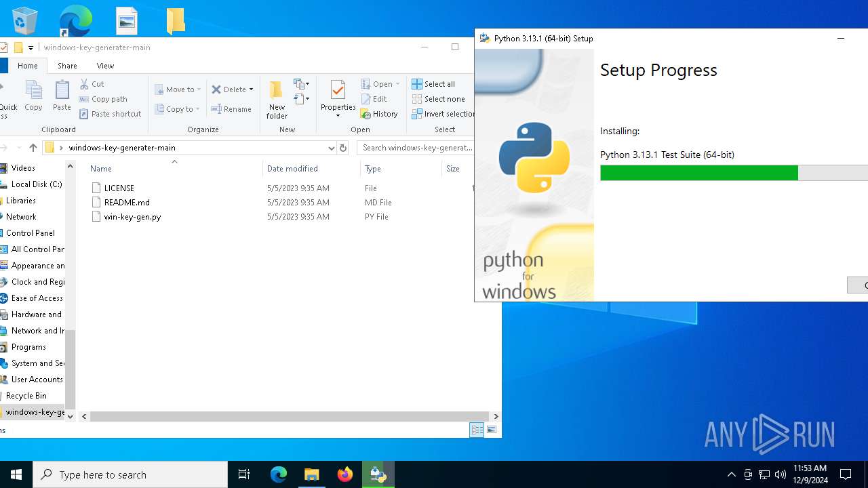Switch to the Home ribbon tab
Screen dimensions: 868x488
pos(28,66)
